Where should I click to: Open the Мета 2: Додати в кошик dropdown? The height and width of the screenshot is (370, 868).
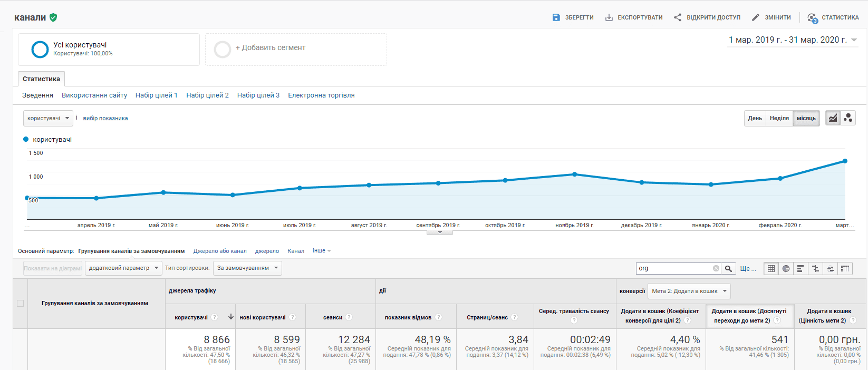point(689,291)
